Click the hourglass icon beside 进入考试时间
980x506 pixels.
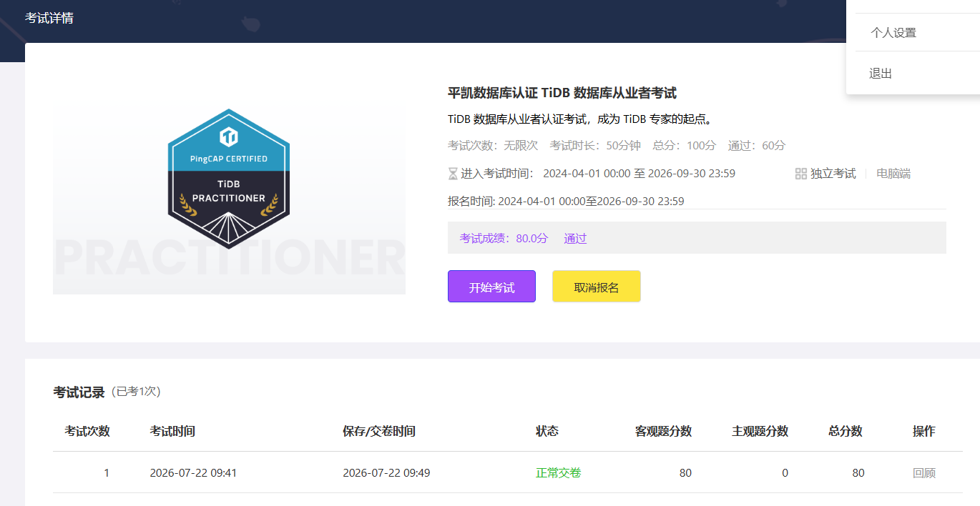[x=453, y=174]
